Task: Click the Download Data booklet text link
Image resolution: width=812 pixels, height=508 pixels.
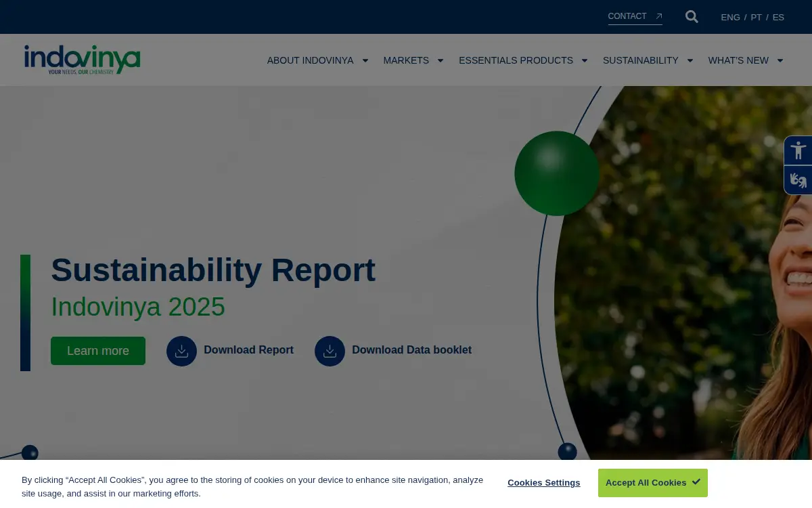Action: pyautogui.click(x=411, y=350)
